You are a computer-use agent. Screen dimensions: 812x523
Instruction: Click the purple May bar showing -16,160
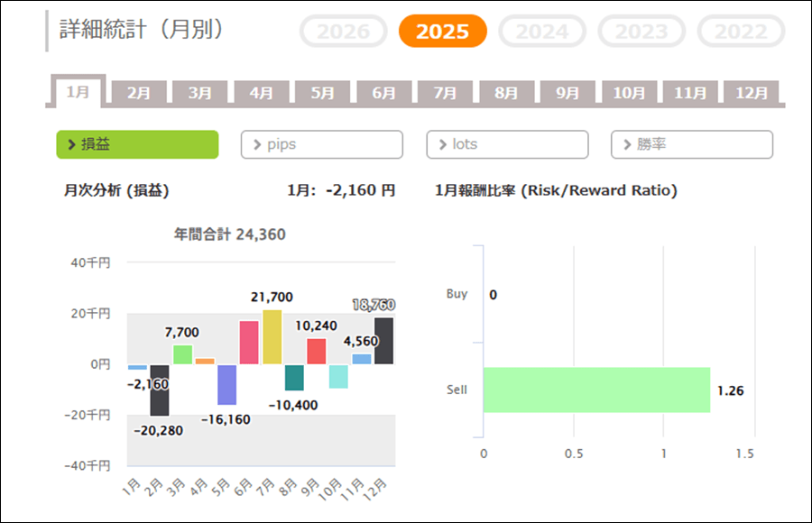(226, 384)
